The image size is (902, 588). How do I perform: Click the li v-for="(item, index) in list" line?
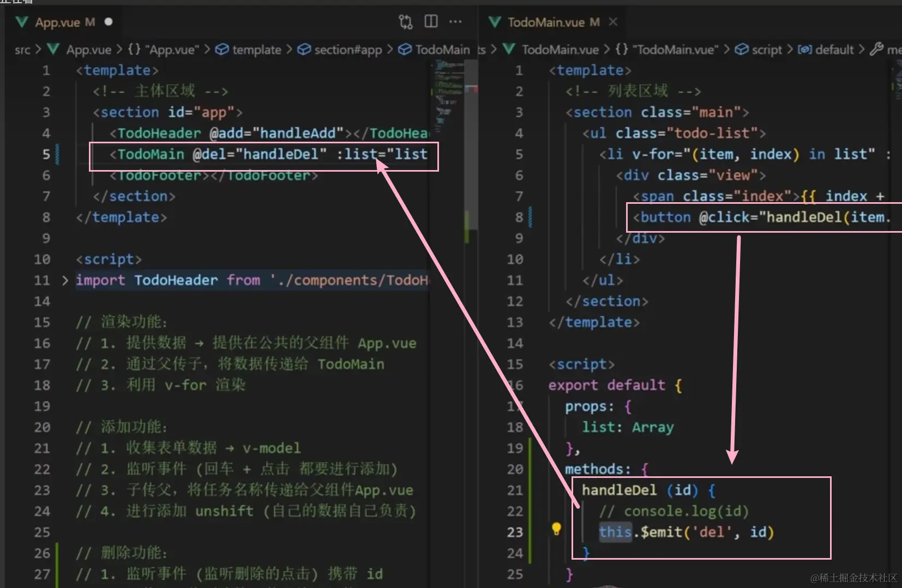[745, 154]
